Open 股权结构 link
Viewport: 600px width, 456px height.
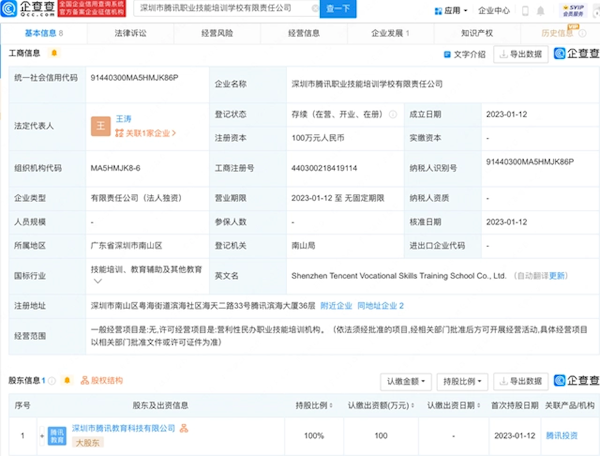click(x=101, y=381)
